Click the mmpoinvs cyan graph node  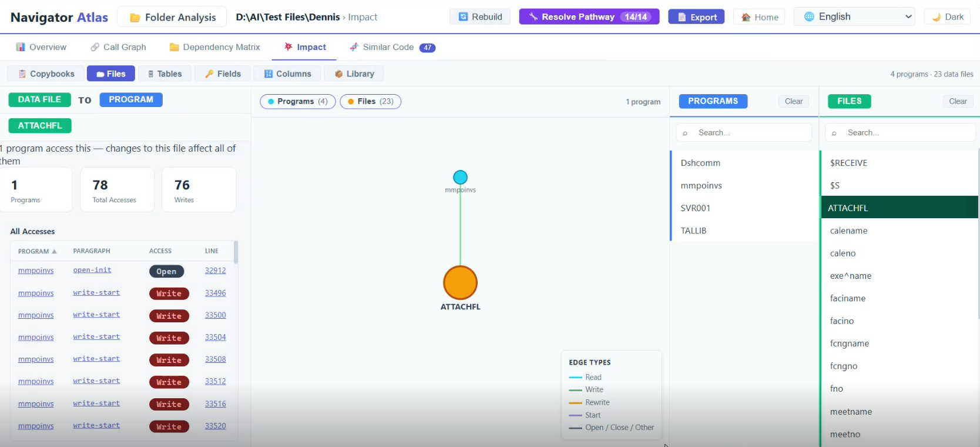[x=460, y=177]
